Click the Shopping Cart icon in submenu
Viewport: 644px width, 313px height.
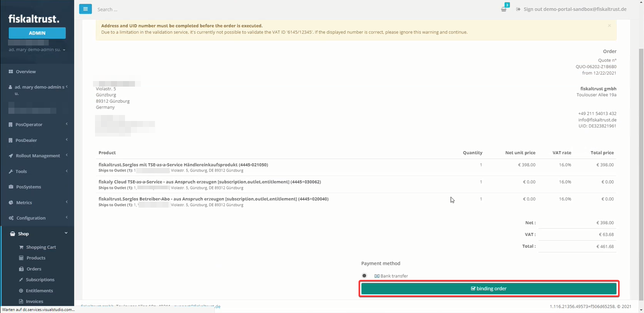[x=22, y=247]
